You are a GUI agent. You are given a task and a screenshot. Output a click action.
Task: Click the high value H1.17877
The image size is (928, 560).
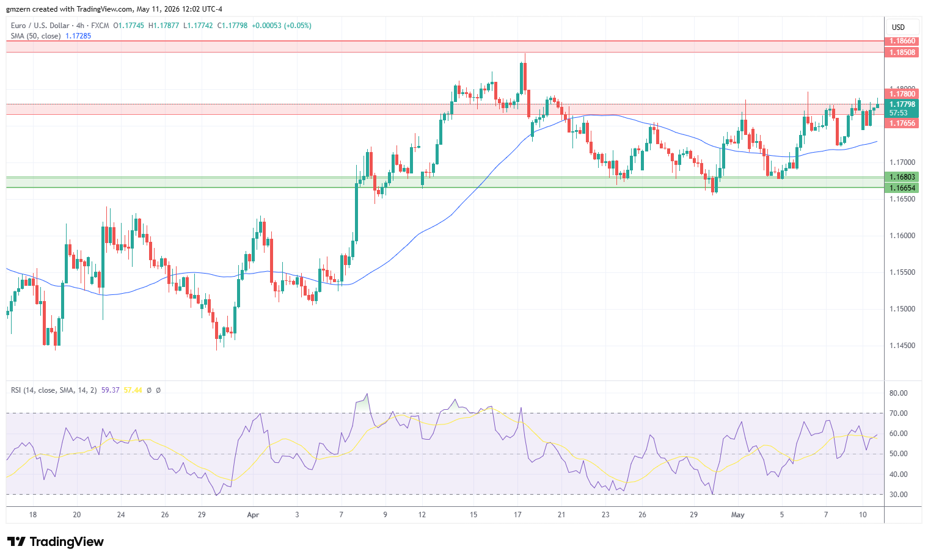[x=164, y=26]
